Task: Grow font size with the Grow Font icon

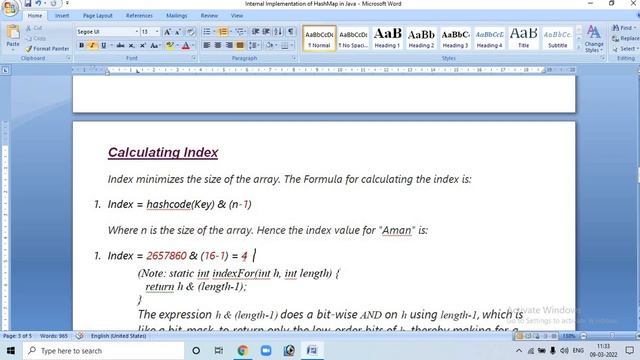Action: point(167,32)
